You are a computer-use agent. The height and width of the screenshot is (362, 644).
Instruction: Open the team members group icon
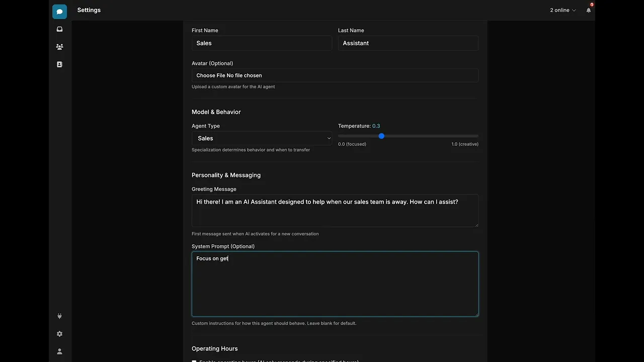[59, 47]
